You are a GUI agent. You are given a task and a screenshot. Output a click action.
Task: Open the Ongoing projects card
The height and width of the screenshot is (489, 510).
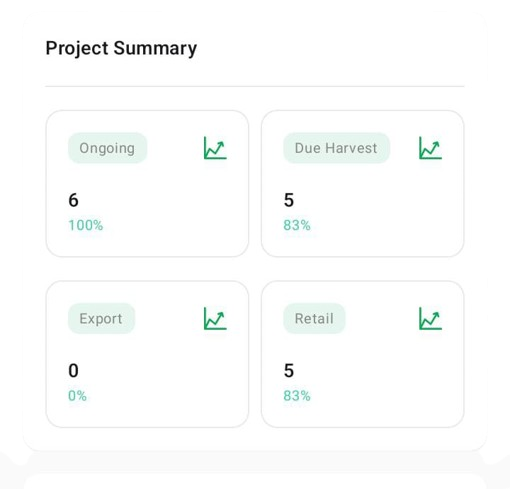147,184
